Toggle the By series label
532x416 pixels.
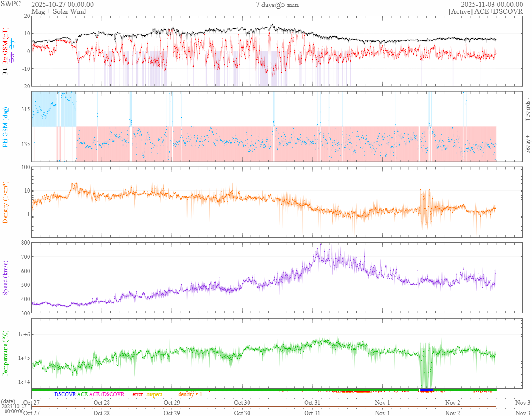coord(12,45)
